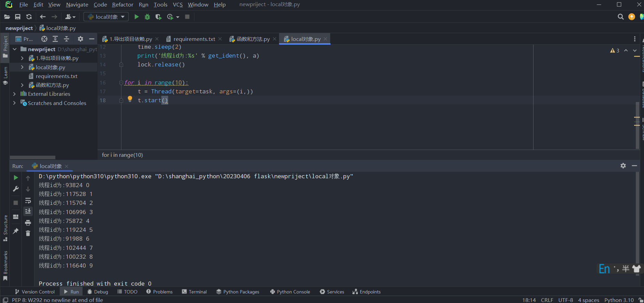Open Search Everywhere magnifier icon
This screenshot has height=303, width=644.
[x=620, y=17]
